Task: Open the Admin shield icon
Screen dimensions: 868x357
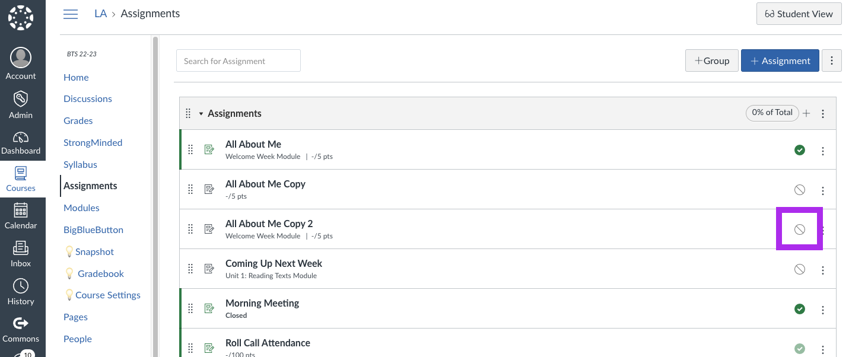Action: pos(21,99)
